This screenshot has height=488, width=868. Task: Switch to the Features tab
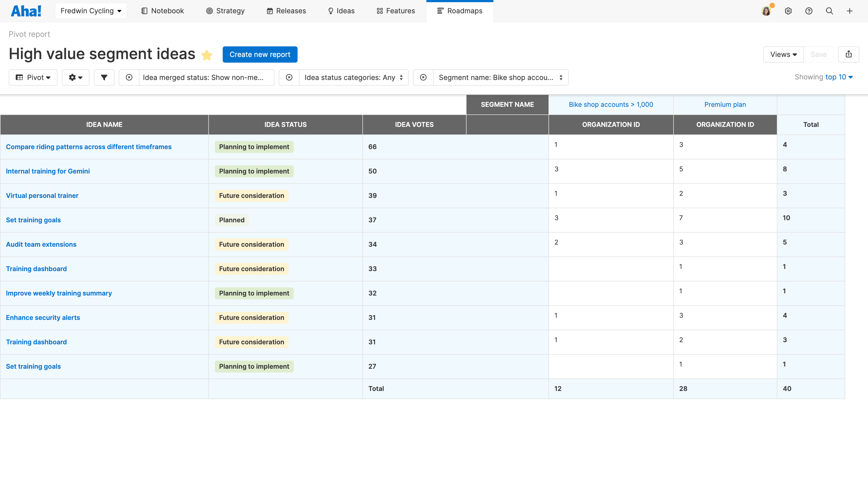(x=395, y=11)
